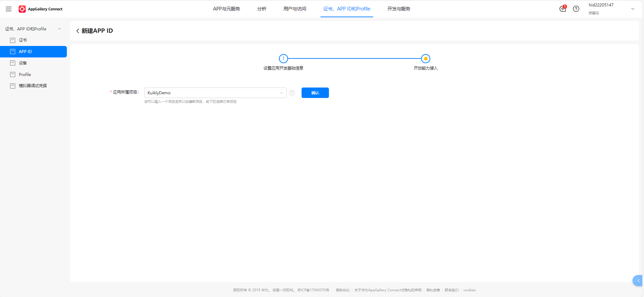644x297 pixels.
Task: Select 模拟器调试凭据 in the sidebar
Action: point(33,86)
